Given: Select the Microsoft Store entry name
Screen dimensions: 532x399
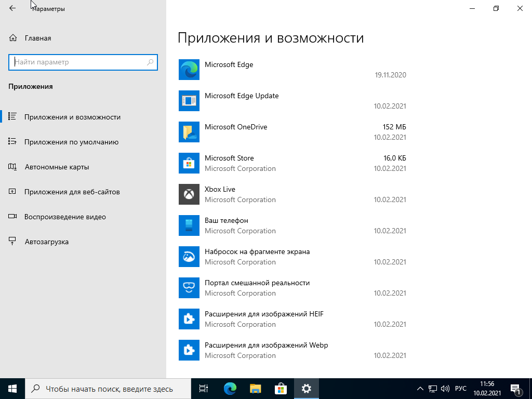Looking at the screenshot, I should (229, 158).
